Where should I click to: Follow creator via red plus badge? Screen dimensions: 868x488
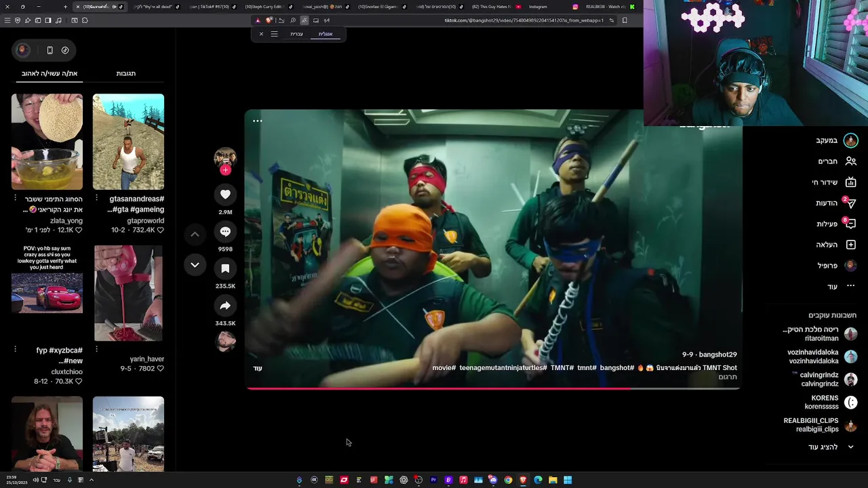pos(225,170)
